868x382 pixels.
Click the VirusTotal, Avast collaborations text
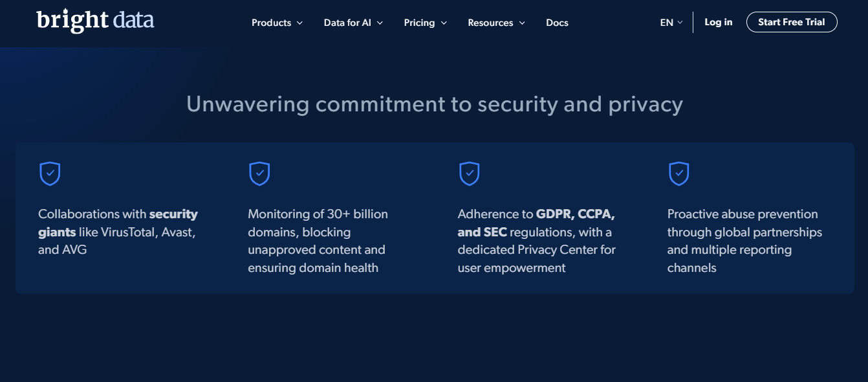click(118, 232)
